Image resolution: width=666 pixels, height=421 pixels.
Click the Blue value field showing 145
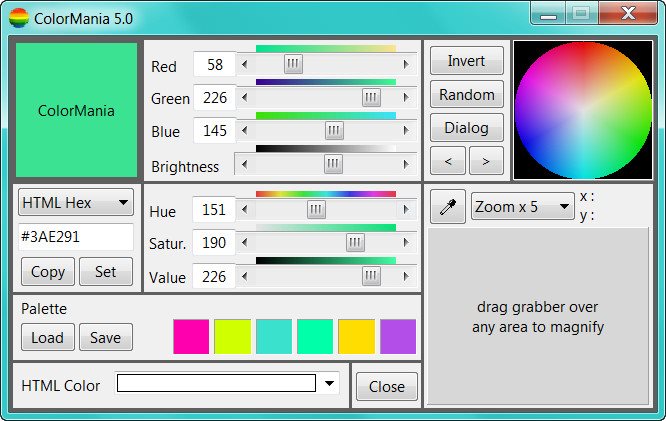(214, 131)
